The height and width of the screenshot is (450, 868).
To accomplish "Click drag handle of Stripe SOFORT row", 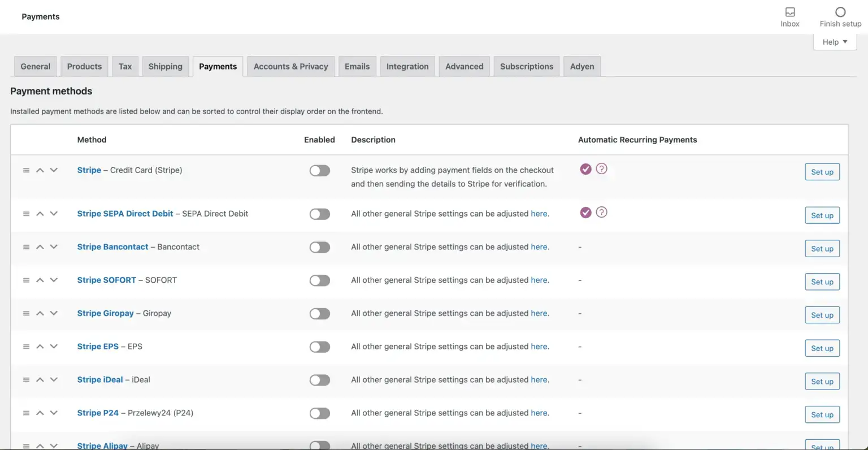I will [26, 280].
